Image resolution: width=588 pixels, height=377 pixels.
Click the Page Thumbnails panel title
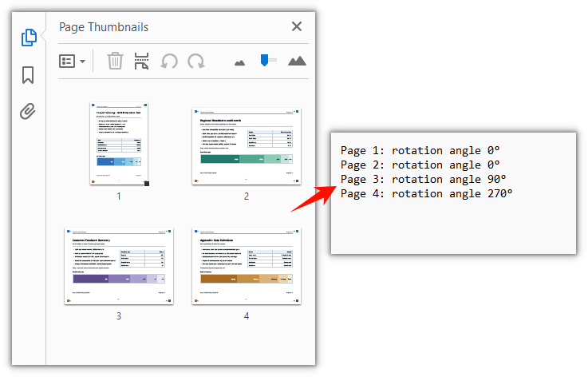tap(104, 27)
